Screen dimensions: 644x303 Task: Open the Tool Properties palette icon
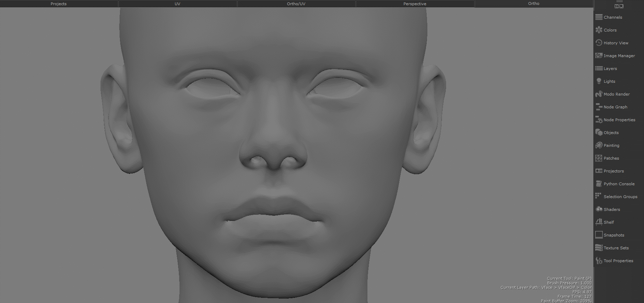[x=599, y=260]
